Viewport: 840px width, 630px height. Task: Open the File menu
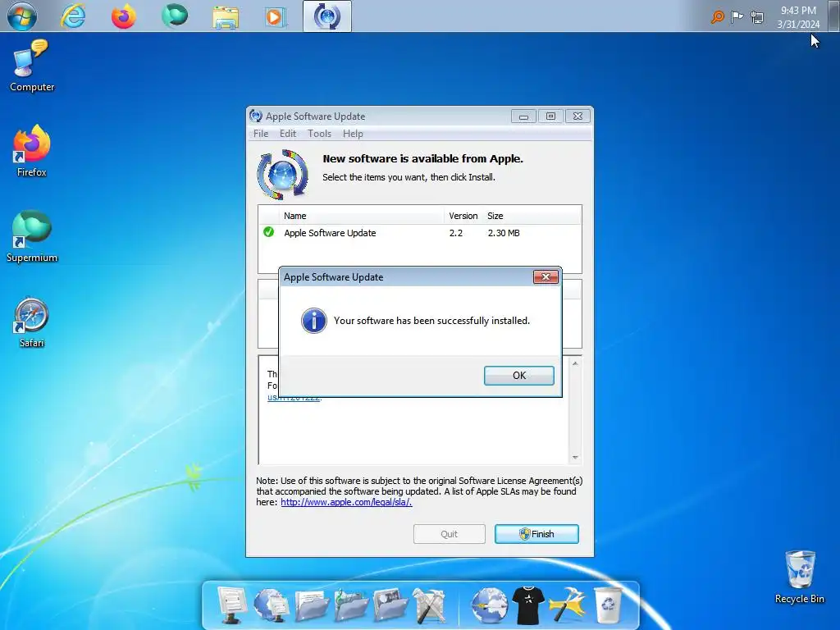261,134
